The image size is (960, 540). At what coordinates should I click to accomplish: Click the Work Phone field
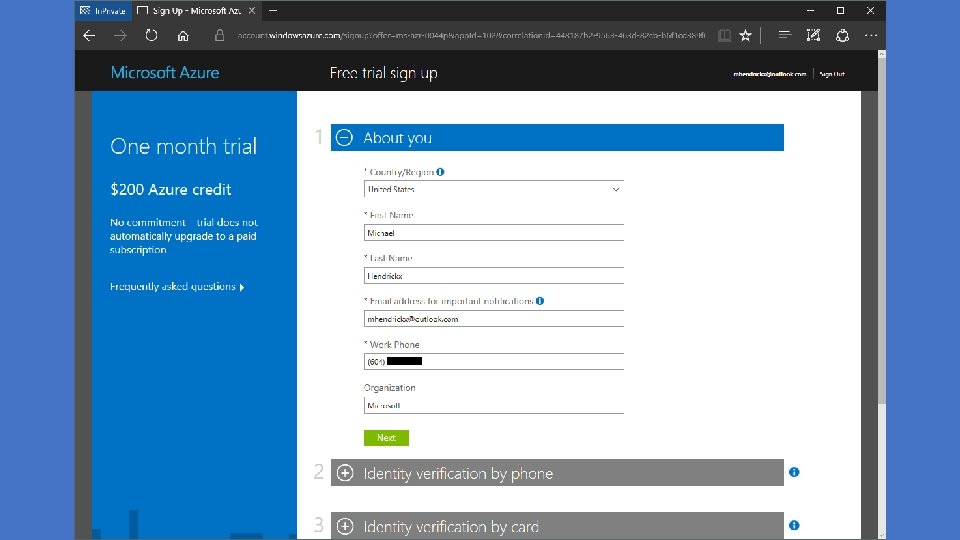pos(493,361)
